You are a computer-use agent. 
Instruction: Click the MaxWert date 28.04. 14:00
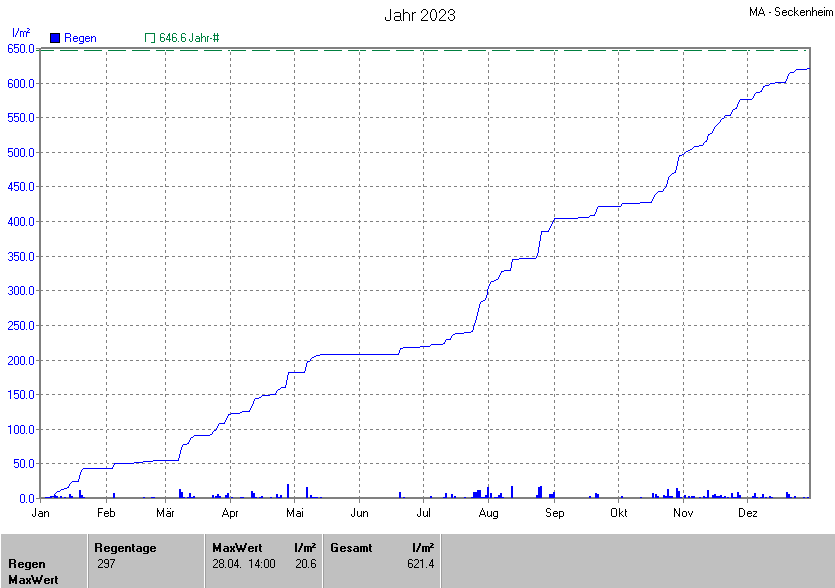[x=243, y=564]
